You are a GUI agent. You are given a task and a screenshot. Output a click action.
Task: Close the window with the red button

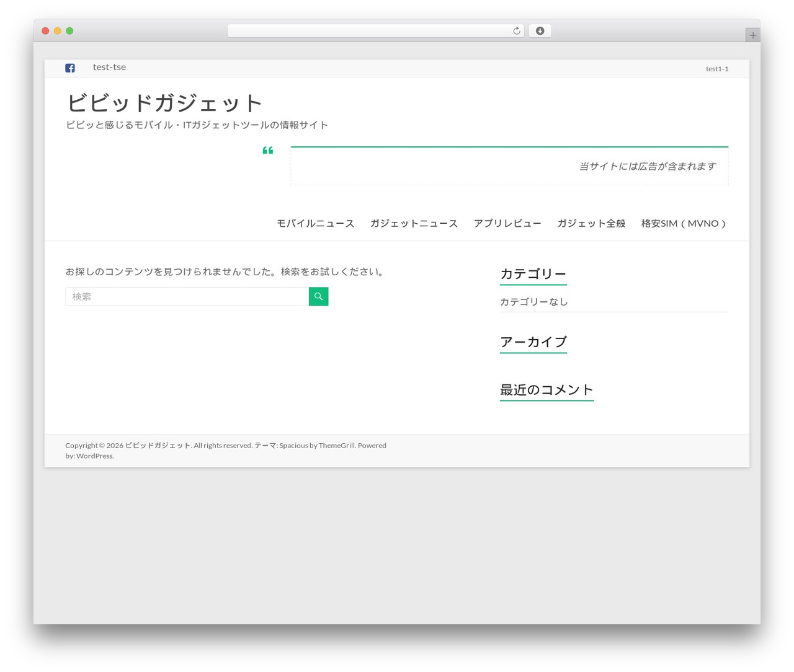coord(45,31)
